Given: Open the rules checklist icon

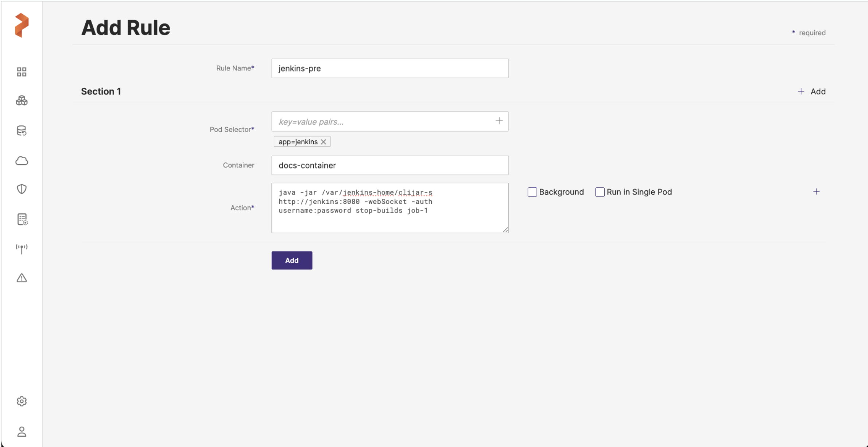Looking at the screenshot, I should (x=22, y=219).
